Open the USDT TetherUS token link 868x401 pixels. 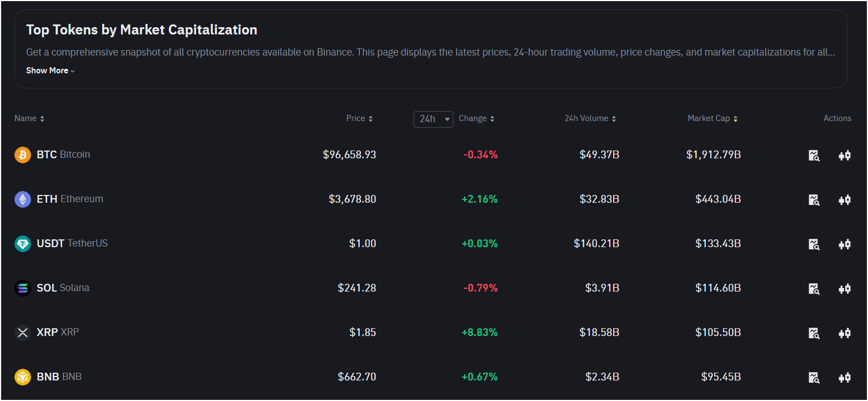(72, 243)
